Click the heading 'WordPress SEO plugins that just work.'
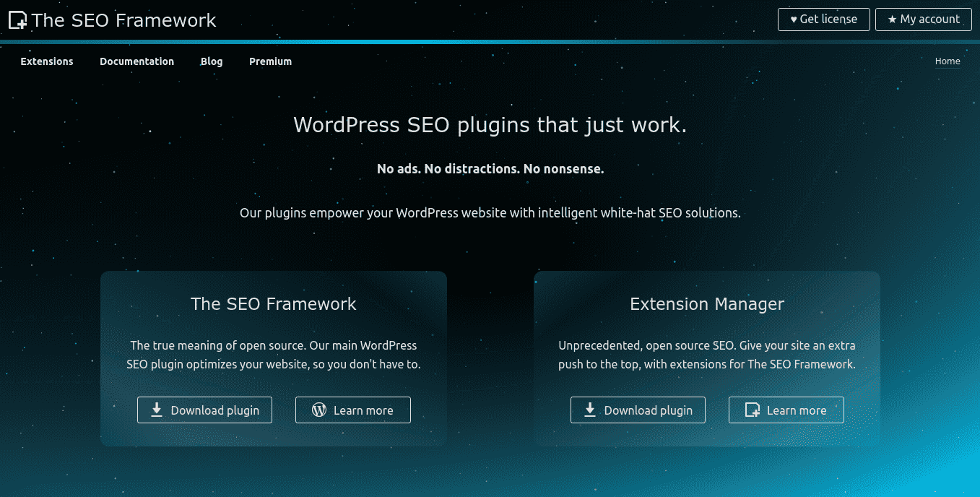980x497 pixels. pos(490,125)
